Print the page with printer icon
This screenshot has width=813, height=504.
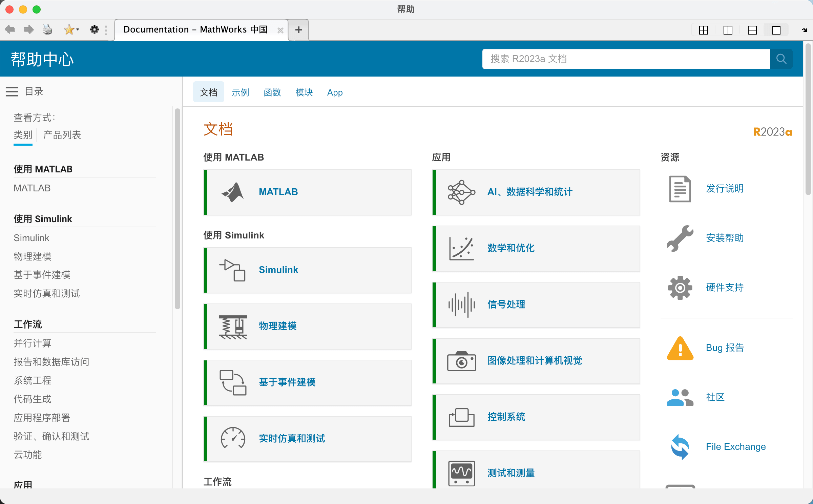click(47, 30)
